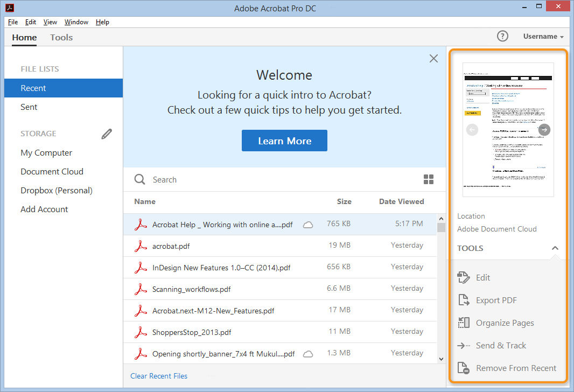The height and width of the screenshot is (392, 574).
Task: Switch to the Tools tab
Action: point(61,37)
